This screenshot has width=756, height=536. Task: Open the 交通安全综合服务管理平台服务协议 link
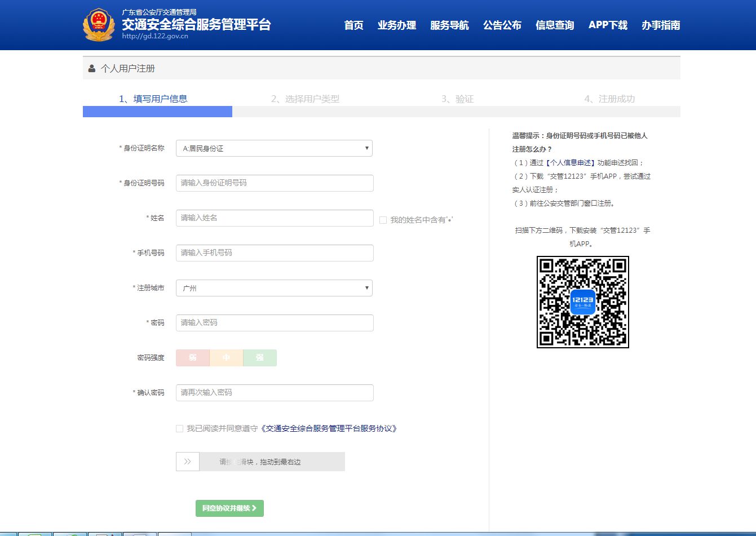click(329, 429)
